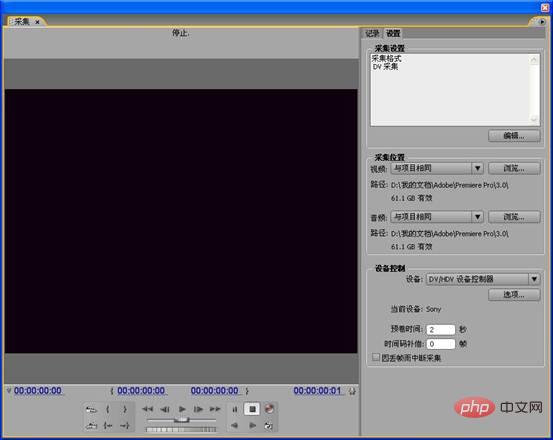Open the 设备 DV/HDV controller dropdown

click(x=483, y=279)
